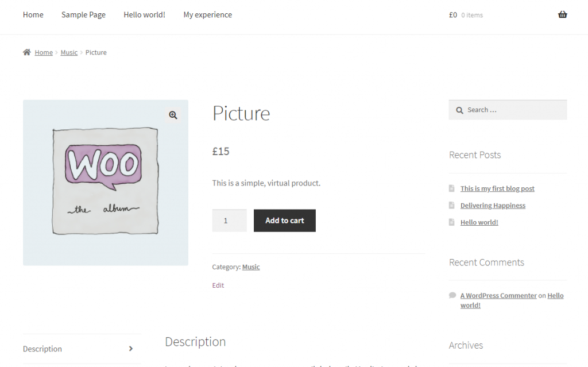
Task: Click the comment bubble icon
Action: point(452,295)
